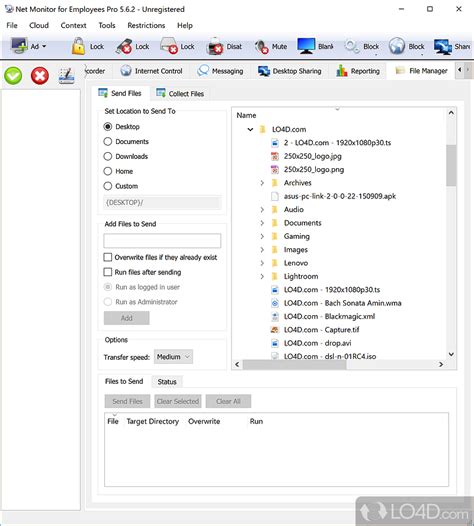Click the 2 - LO4D.com 1920x1080p30.ts file icon
474x526 pixels.
275,143
